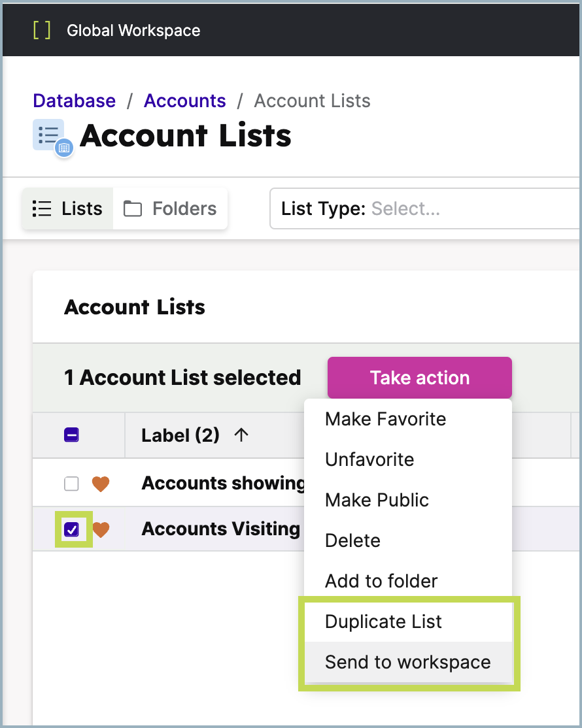The width and height of the screenshot is (582, 728).
Task: Choose Unfavorite from the menu
Action: click(x=408, y=459)
